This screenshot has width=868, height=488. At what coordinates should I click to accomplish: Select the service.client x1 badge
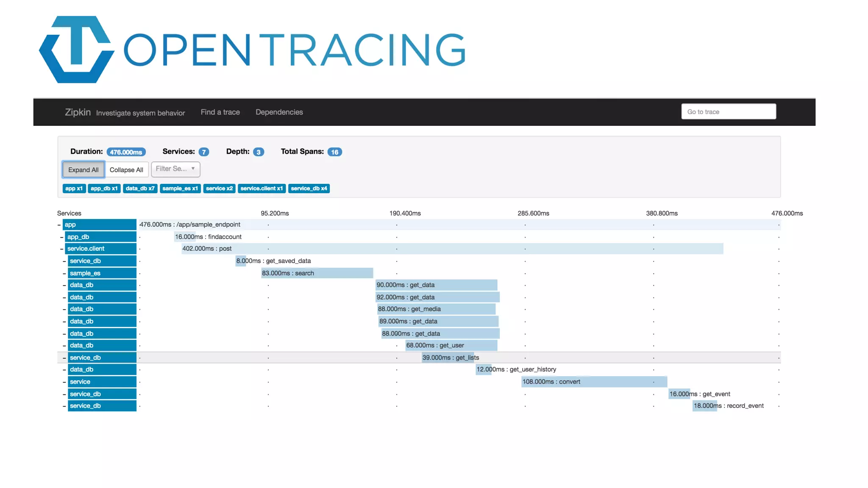click(x=262, y=189)
